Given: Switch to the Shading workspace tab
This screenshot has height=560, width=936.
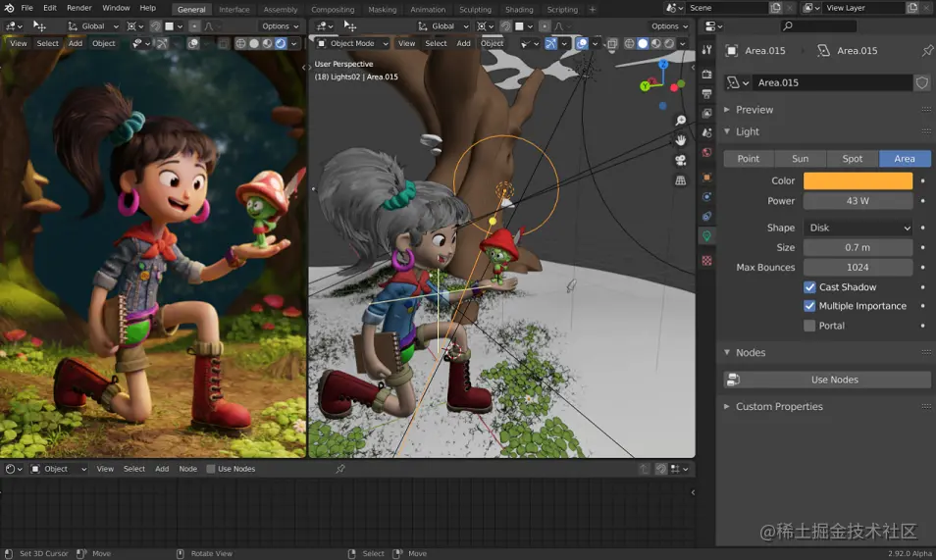Looking at the screenshot, I should click(519, 10).
